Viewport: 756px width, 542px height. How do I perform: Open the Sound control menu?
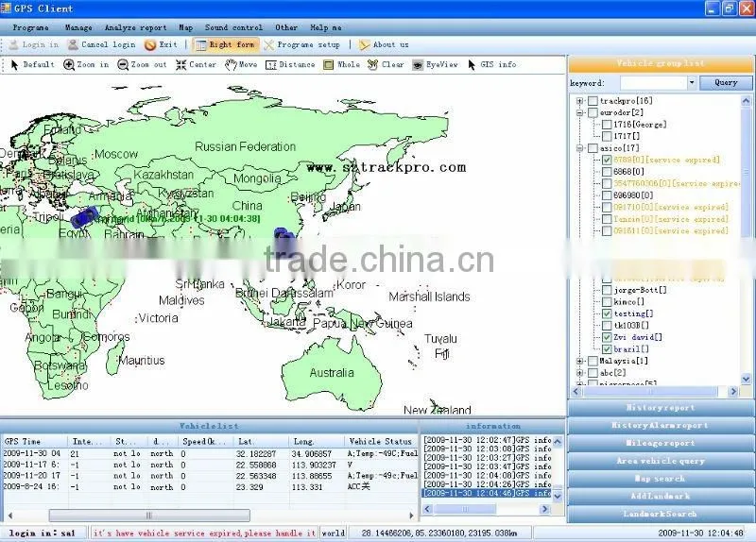point(233,28)
